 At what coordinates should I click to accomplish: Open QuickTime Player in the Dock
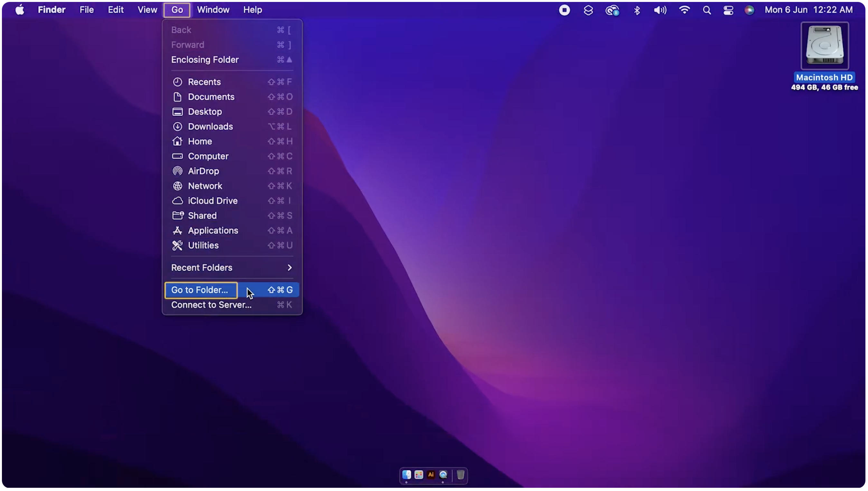pyautogui.click(x=443, y=475)
